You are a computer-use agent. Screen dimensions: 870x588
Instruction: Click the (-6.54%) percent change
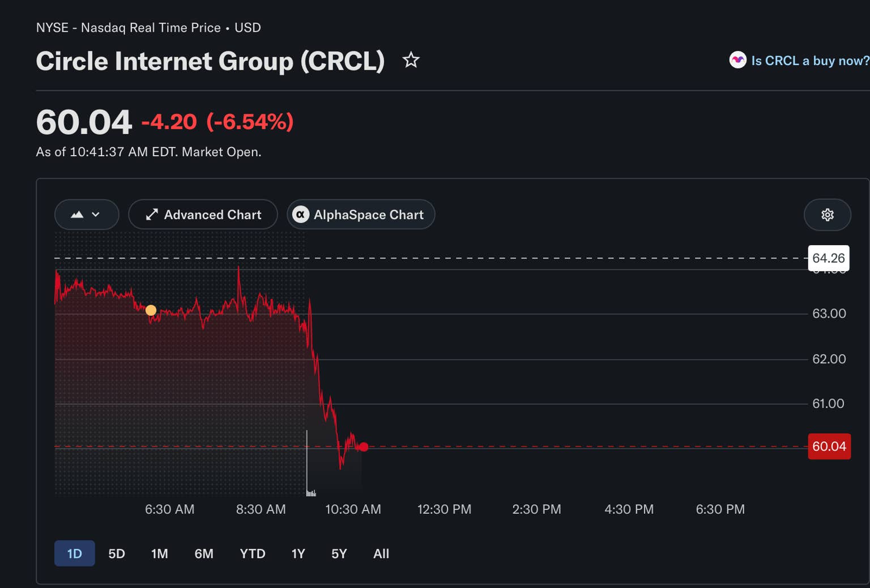[250, 122]
